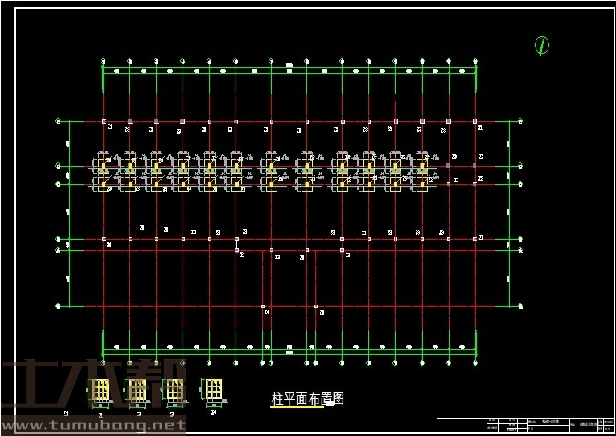Screen dimensions: 616x436
Task: Select the top-left grid axis bubble
Action: [103, 62]
